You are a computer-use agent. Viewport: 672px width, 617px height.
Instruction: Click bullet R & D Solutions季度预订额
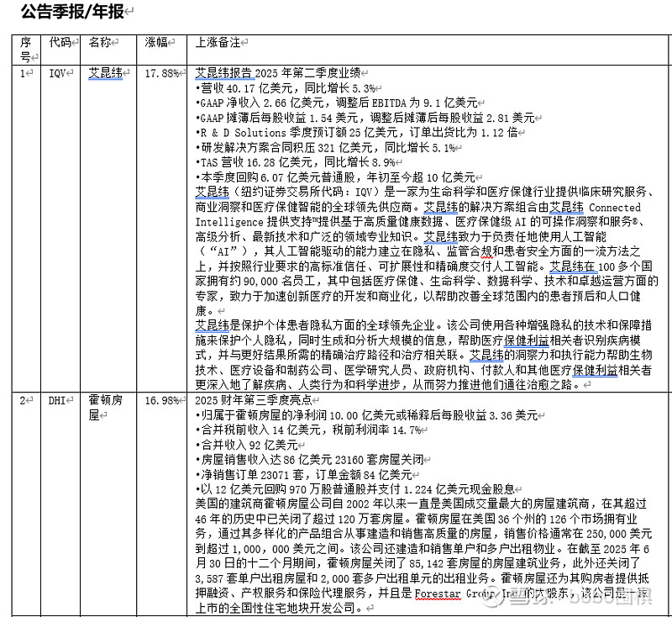pos(357,133)
